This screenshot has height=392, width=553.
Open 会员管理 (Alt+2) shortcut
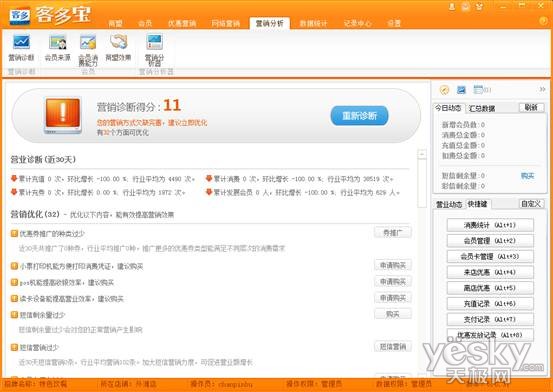490,241
